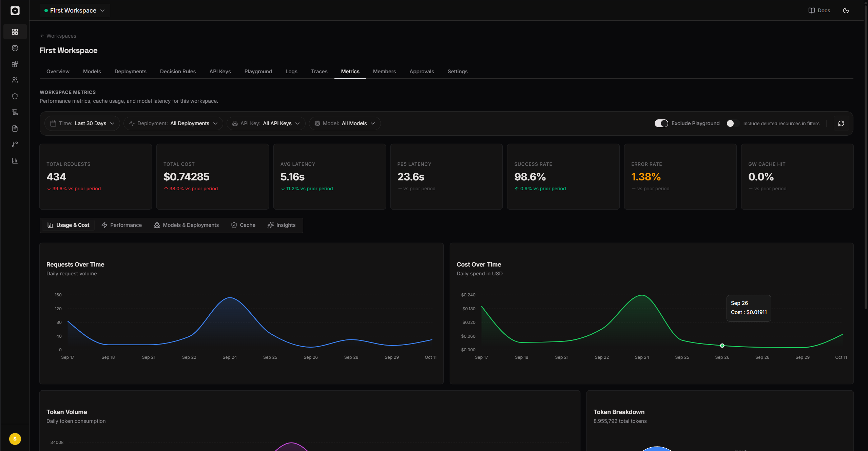This screenshot has width=868, height=451.
Task: Open the document icon in sidebar
Action: (15, 129)
